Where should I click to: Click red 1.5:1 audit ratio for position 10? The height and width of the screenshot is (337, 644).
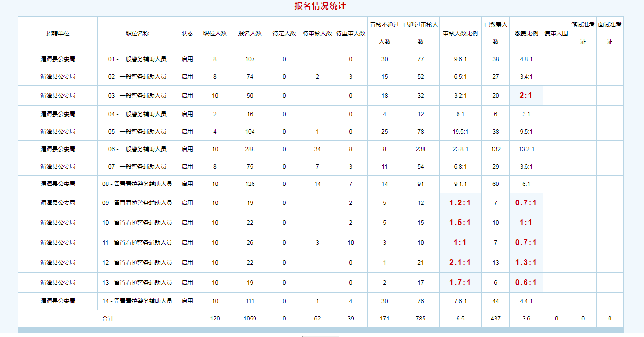click(460, 223)
